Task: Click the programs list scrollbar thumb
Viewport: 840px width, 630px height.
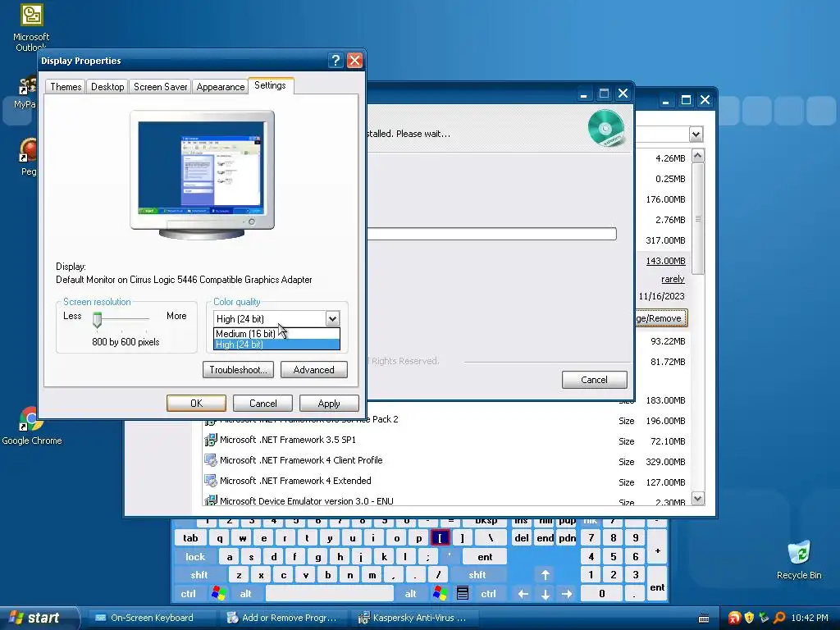Action: point(697,218)
